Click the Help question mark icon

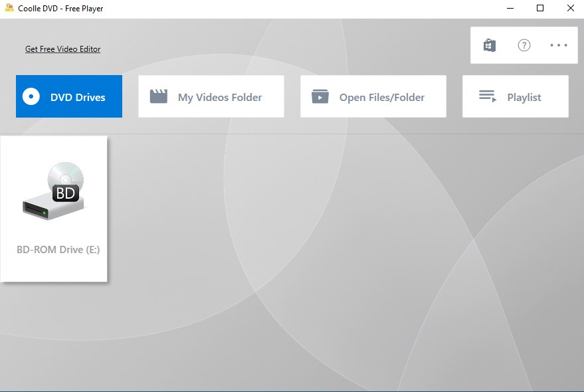pyautogui.click(x=524, y=45)
